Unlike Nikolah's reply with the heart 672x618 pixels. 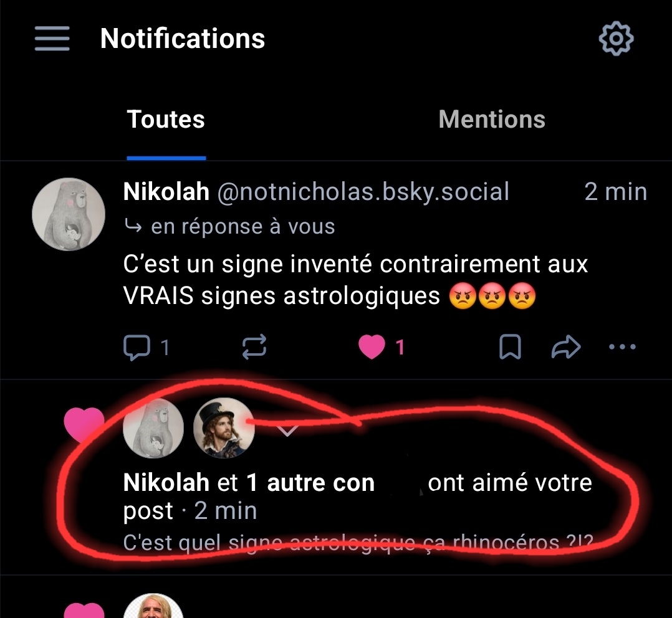click(x=372, y=348)
